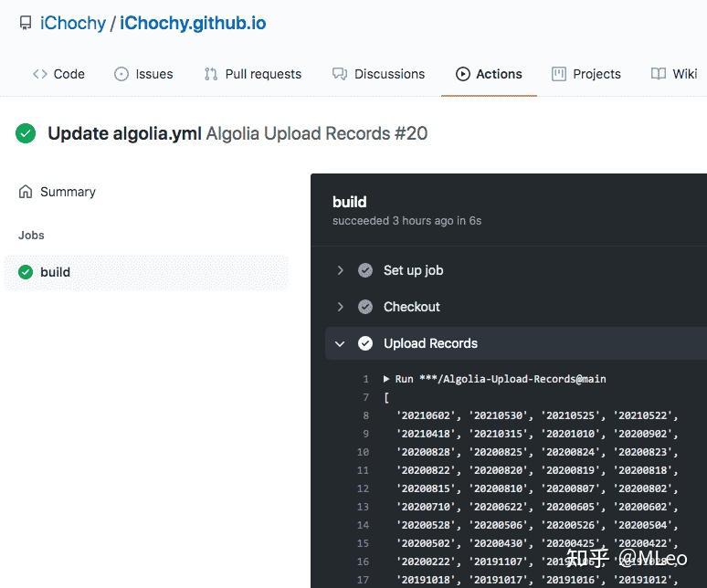Click the succeeded 3 hours ago text

tap(406, 221)
